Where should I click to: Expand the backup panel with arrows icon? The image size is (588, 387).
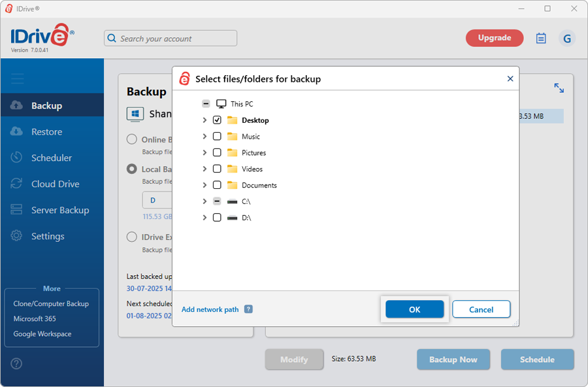tap(559, 88)
